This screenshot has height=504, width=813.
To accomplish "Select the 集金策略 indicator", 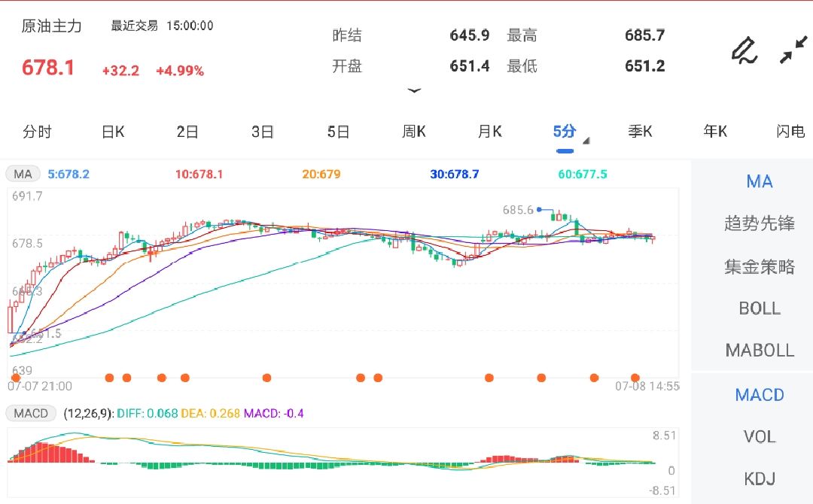I will pyautogui.click(x=759, y=267).
